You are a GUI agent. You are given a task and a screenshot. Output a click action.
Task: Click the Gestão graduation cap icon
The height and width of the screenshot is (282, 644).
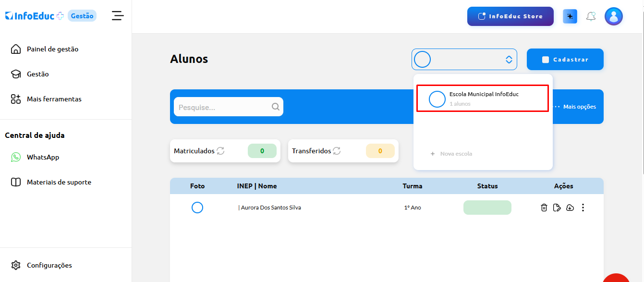16,74
